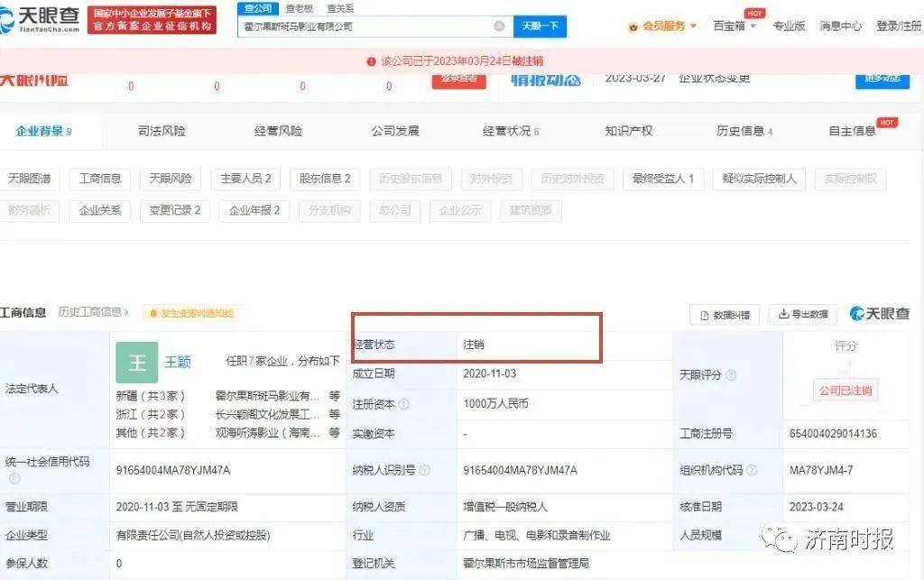The height and width of the screenshot is (580, 924).
Task: Click the 注销 business status value
Action: [473, 345]
